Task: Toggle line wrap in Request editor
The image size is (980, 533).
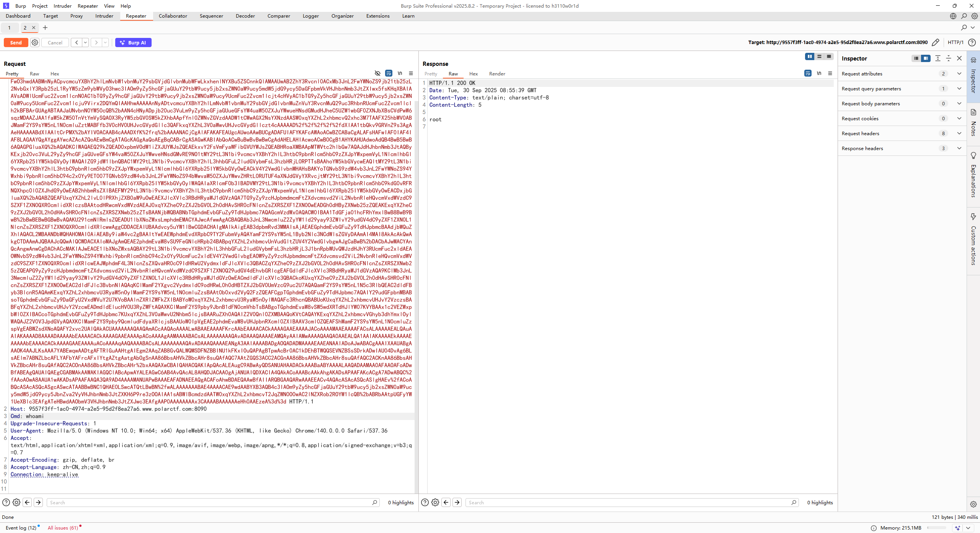Action: (389, 74)
